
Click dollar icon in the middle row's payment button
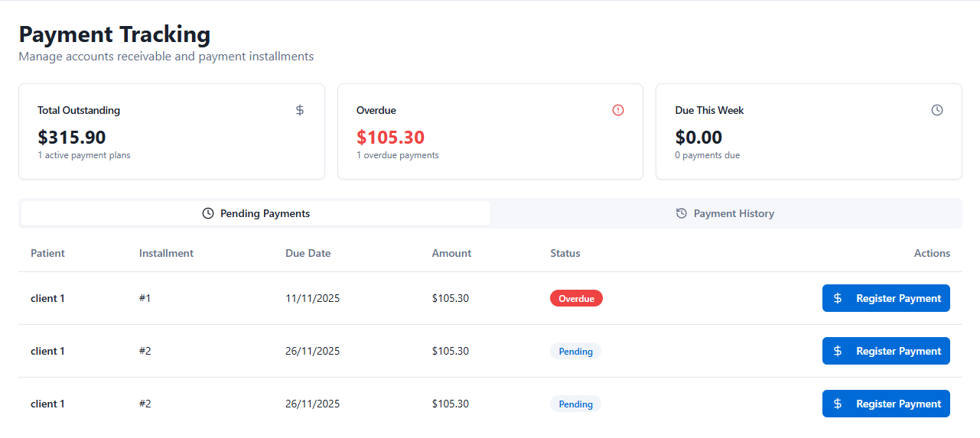838,351
